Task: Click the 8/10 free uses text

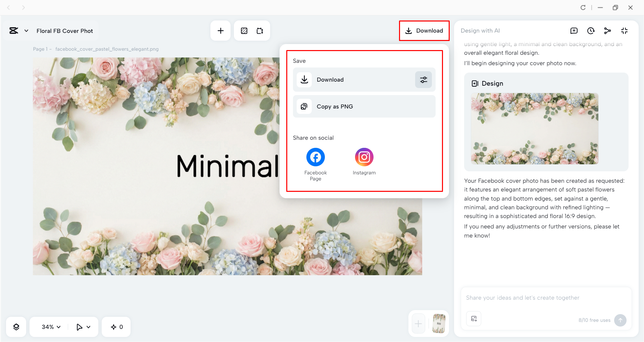Action: pyautogui.click(x=594, y=320)
